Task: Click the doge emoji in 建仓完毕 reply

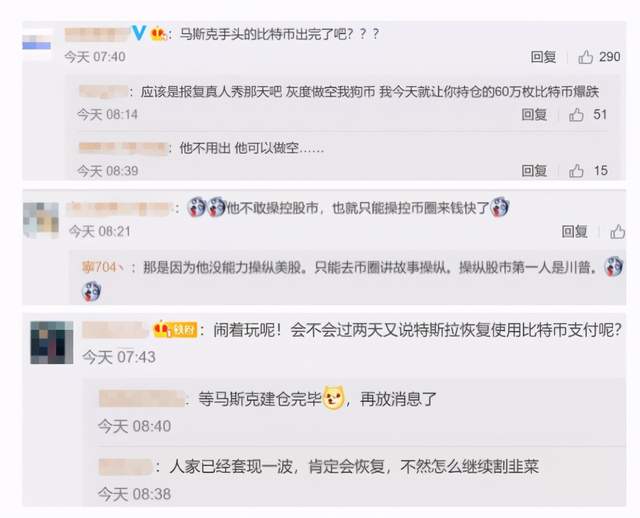Action: click(x=334, y=398)
